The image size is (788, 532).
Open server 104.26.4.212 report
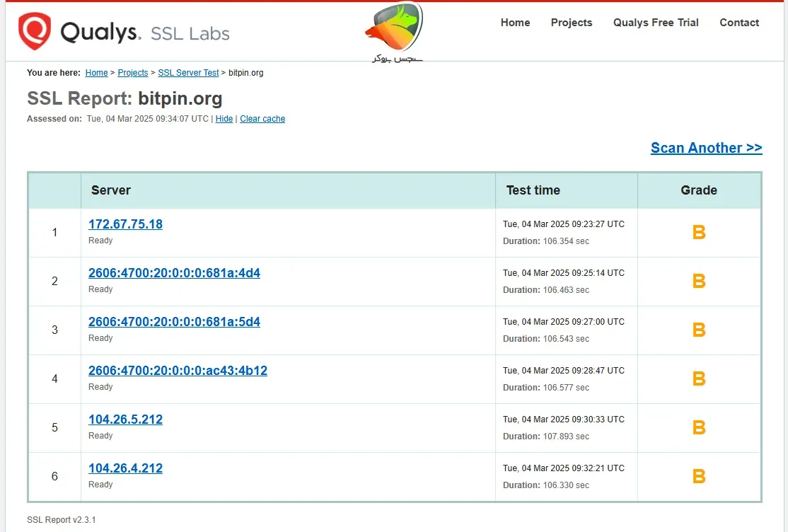(126, 468)
